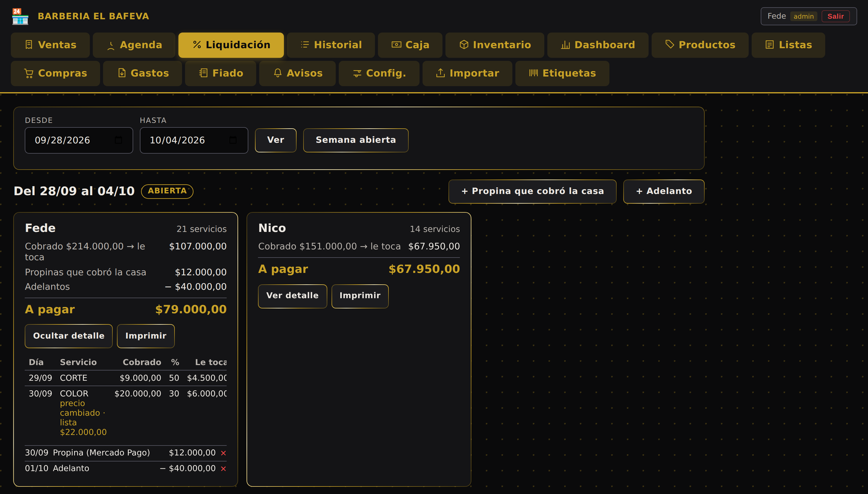The width and height of the screenshot is (868, 494).
Task: Click the 29/09 CORTE service row
Action: [126, 378]
